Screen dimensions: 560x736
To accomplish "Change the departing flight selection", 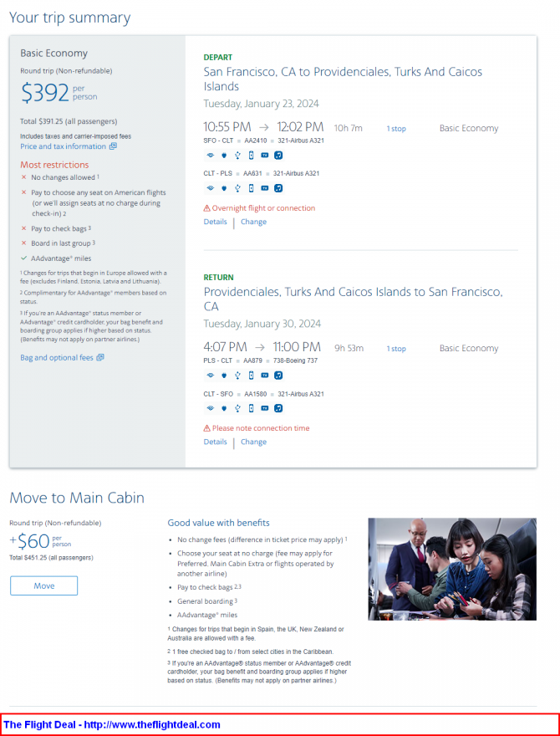I will tap(254, 222).
